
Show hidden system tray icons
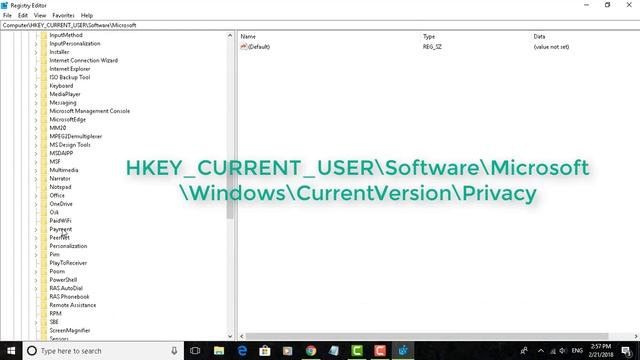541,351
